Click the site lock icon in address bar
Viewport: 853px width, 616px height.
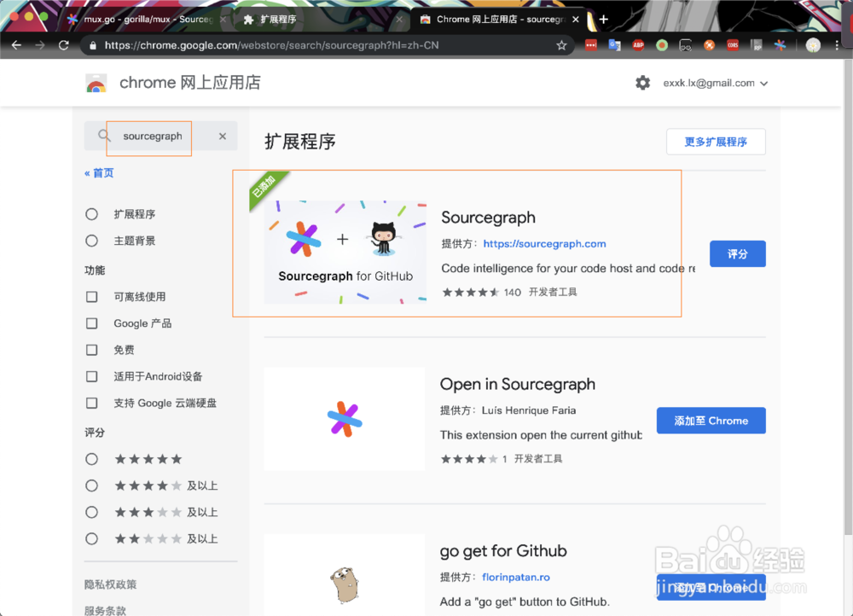(x=93, y=46)
